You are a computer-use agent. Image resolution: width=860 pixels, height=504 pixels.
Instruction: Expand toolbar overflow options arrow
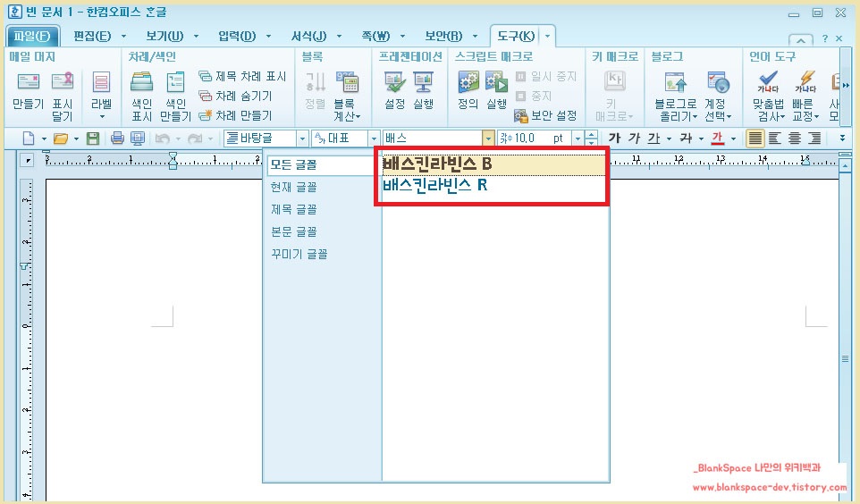coord(842,139)
